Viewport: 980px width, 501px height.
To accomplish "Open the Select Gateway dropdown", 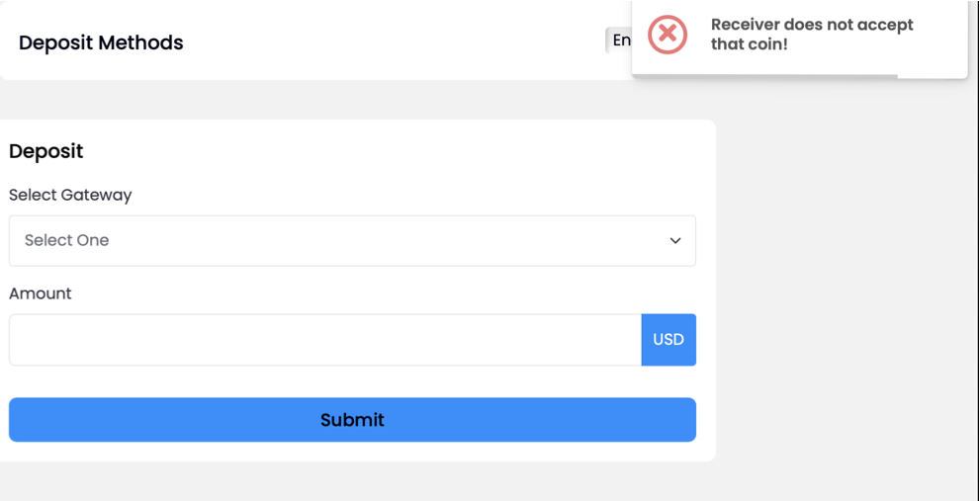I will tap(352, 240).
